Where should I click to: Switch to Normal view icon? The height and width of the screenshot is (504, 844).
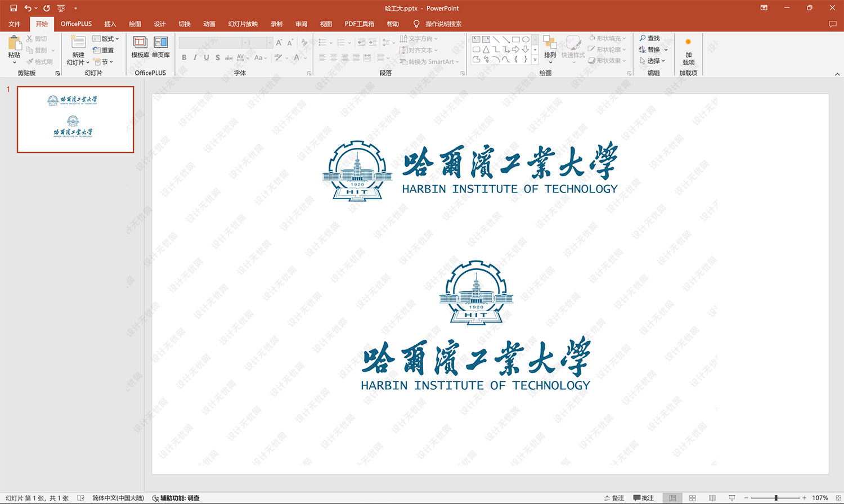click(x=672, y=498)
